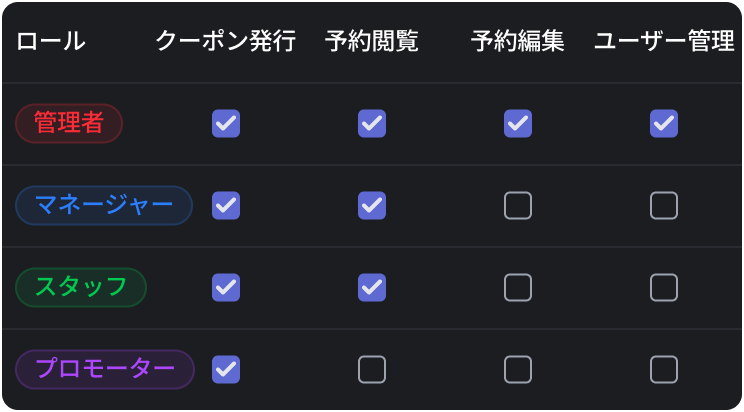Image resolution: width=744 pixels, height=412 pixels.
Task: Enable 予約編集 for スタッフ
Action: (518, 288)
